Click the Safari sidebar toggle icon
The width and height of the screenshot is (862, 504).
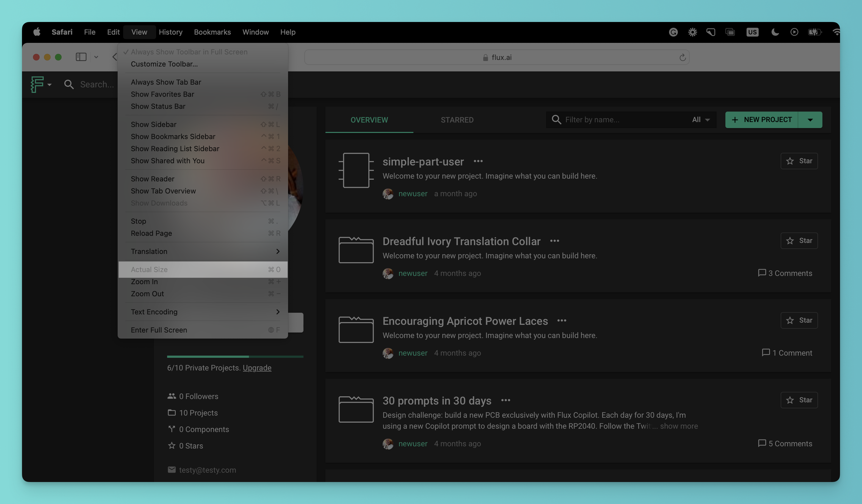[81, 57]
